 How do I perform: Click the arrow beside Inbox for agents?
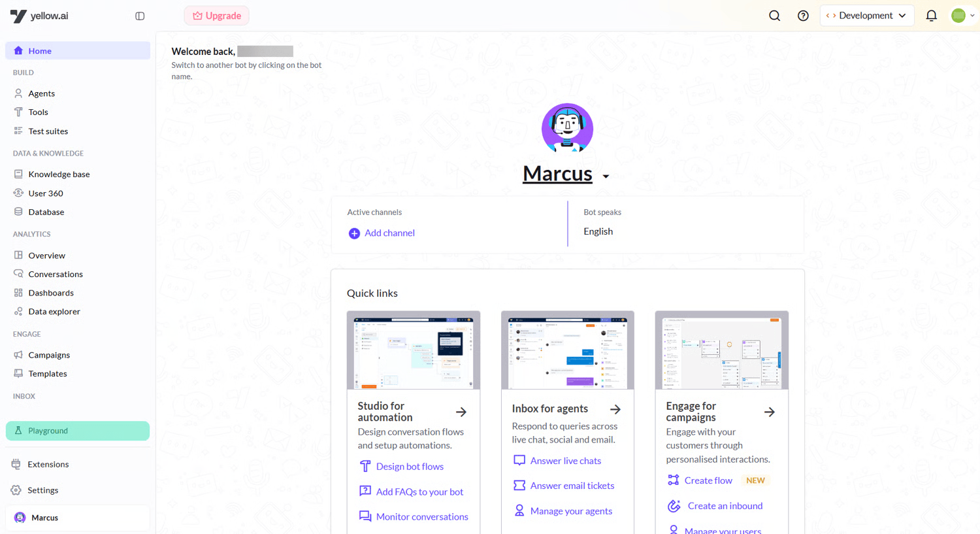point(615,409)
